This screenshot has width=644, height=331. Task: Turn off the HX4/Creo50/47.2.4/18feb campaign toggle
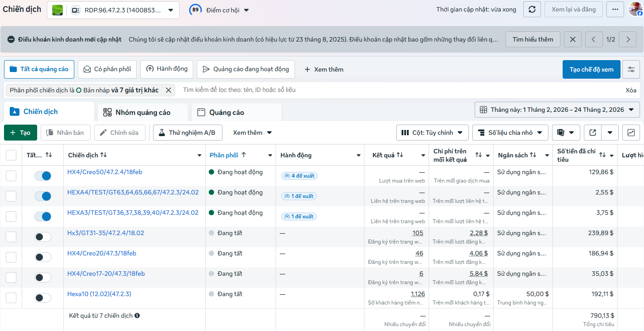[43, 176]
